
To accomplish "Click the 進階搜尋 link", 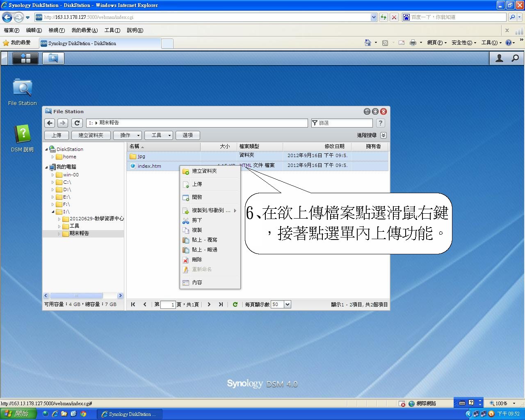I will tap(367, 135).
